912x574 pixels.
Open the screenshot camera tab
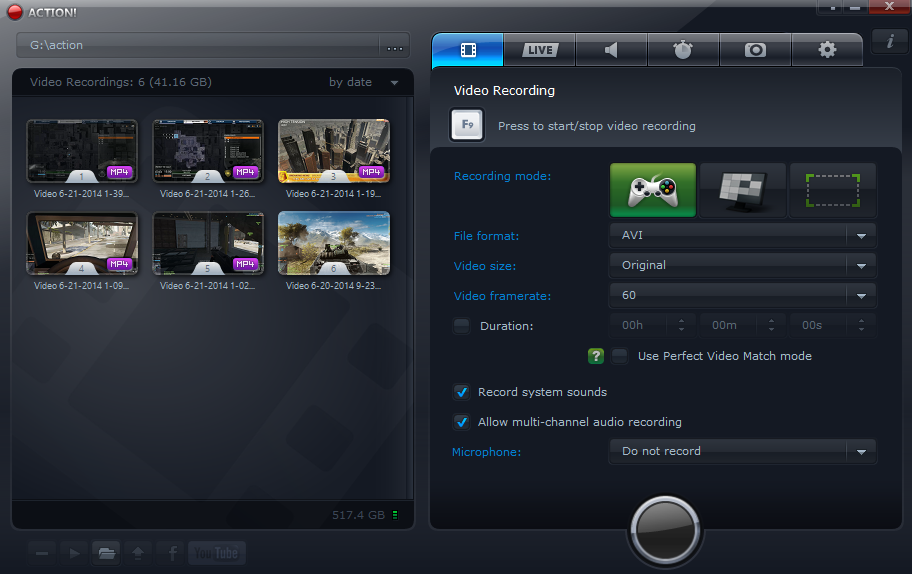pyautogui.click(x=755, y=50)
